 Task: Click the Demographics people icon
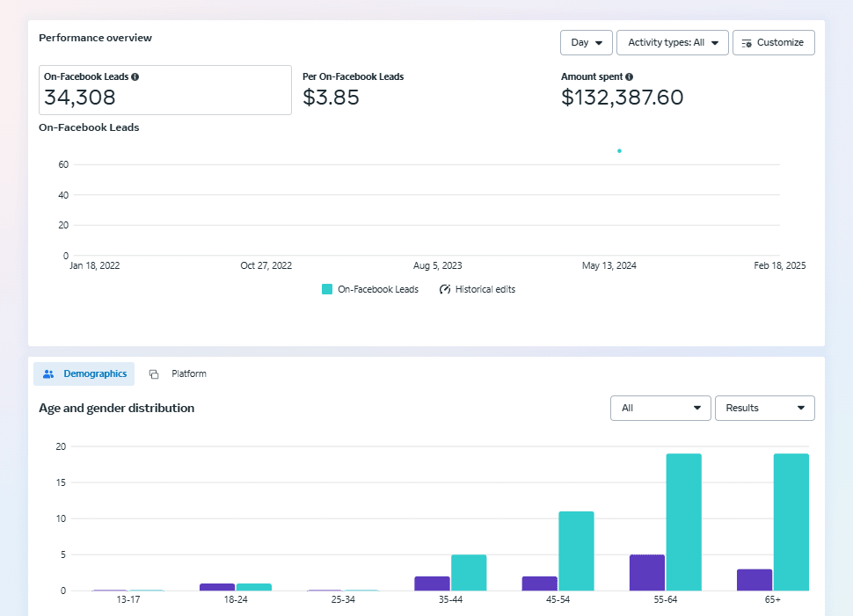tap(48, 374)
